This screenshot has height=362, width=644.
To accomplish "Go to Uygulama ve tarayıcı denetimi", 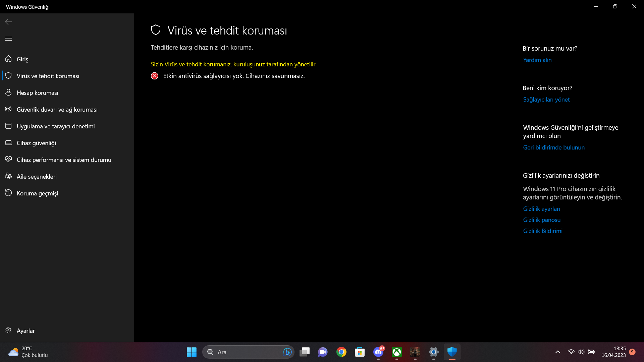I will [56, 126].
